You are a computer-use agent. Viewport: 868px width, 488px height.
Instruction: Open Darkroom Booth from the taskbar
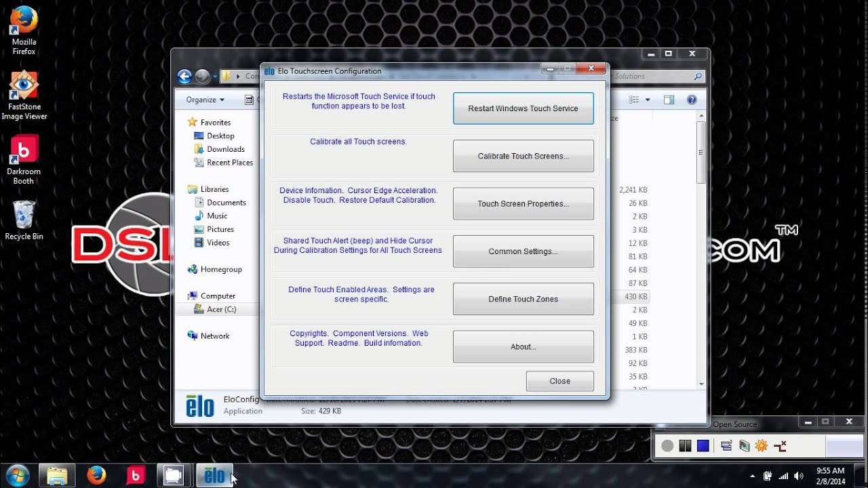coord(136,476)
